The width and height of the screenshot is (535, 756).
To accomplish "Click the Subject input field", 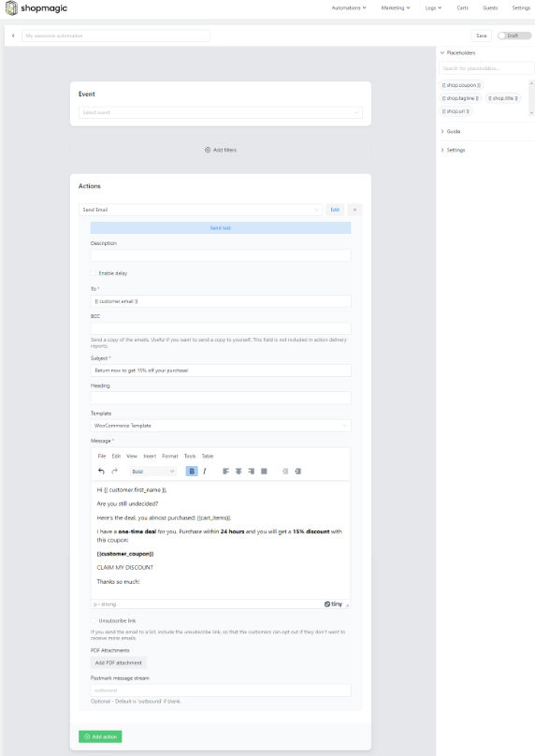I will pyautogui.click(x=221, y=371).
